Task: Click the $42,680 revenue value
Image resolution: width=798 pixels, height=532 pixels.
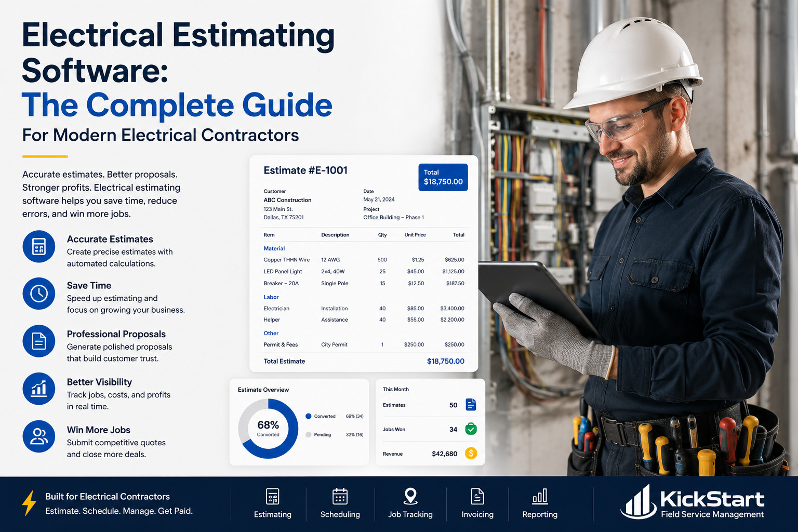Action: (445, 454)
